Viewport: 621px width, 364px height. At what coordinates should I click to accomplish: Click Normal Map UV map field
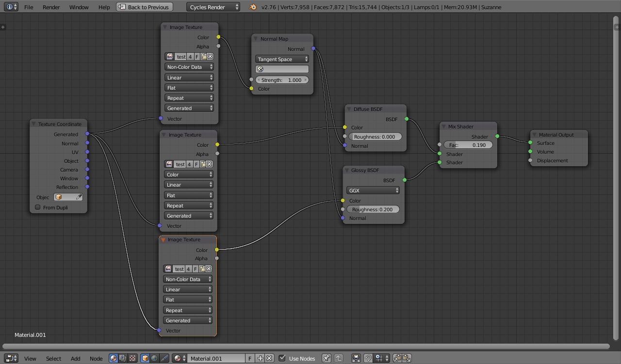(x=282, y=69)
